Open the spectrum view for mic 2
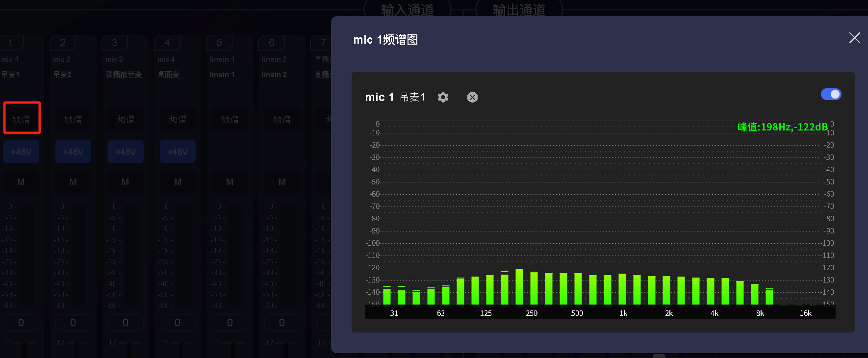 [x=73, y=119]
